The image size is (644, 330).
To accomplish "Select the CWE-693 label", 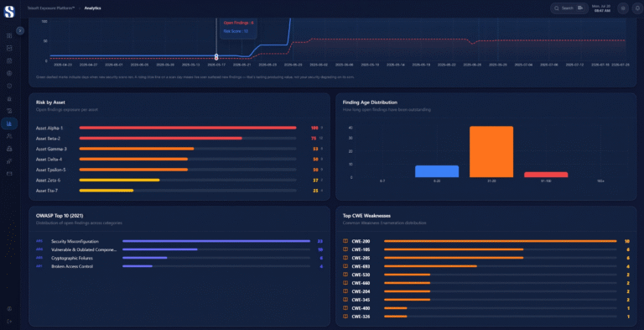I will coord(361,266).
